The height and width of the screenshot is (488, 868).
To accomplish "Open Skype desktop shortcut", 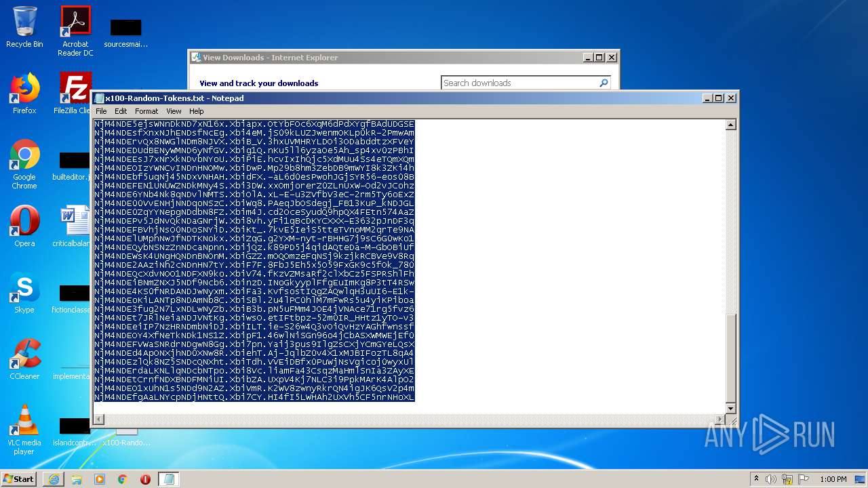I will tap(24, 293).
